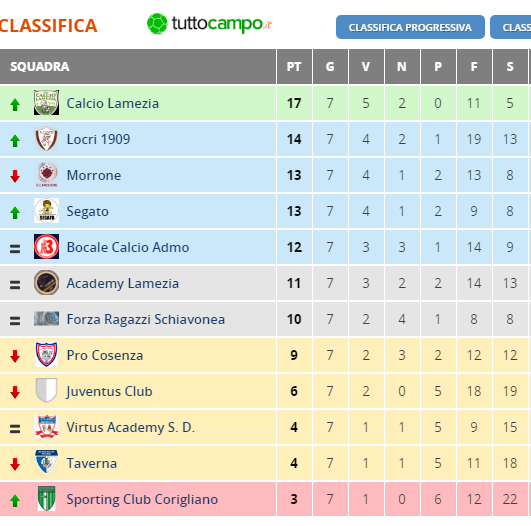The image size is (531, 526).
Task: Click the Pro Cosenza shield crest
Action: pyautogui.click(x=46, y=355)
